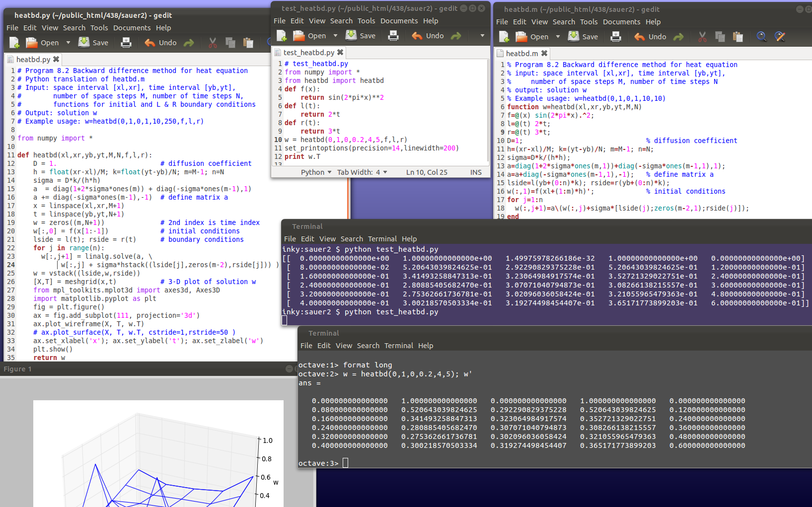Screen dimensions: 812x507
Task: Open Python language selector in status bar
Action: [316, 172]
